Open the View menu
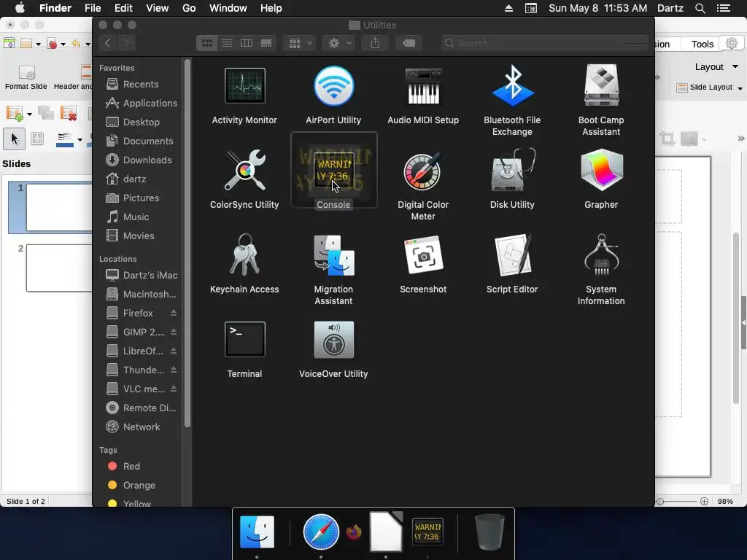Image resolution: width=747 pixels, height=560 pixels. tap(158, 8)
